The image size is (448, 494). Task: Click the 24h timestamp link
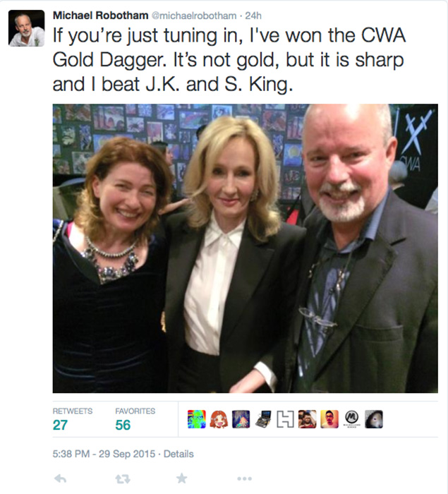(x=253, y=16)
